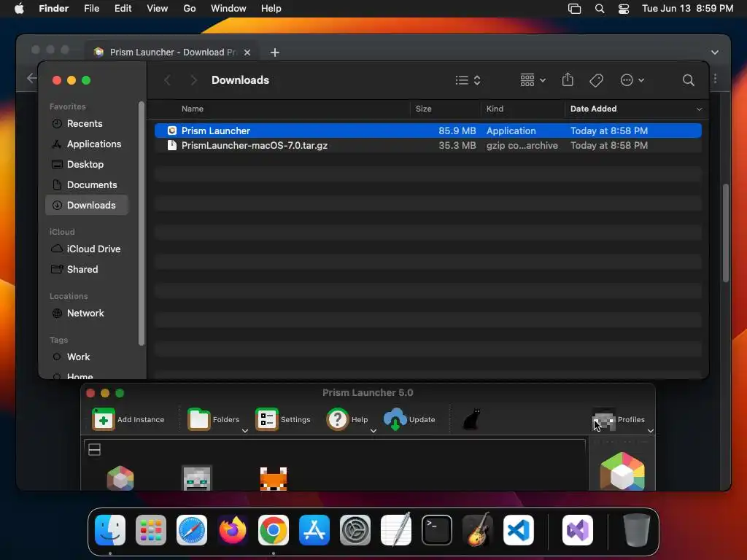Open Finder action ellipsis menu
Image resolution: width=747 pixels, height=560 pixels.
coord(632,80)
